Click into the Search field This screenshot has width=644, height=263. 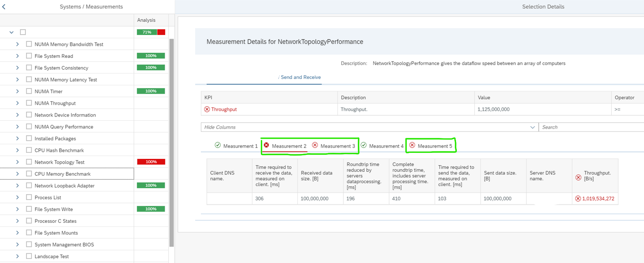pos(591,127)
